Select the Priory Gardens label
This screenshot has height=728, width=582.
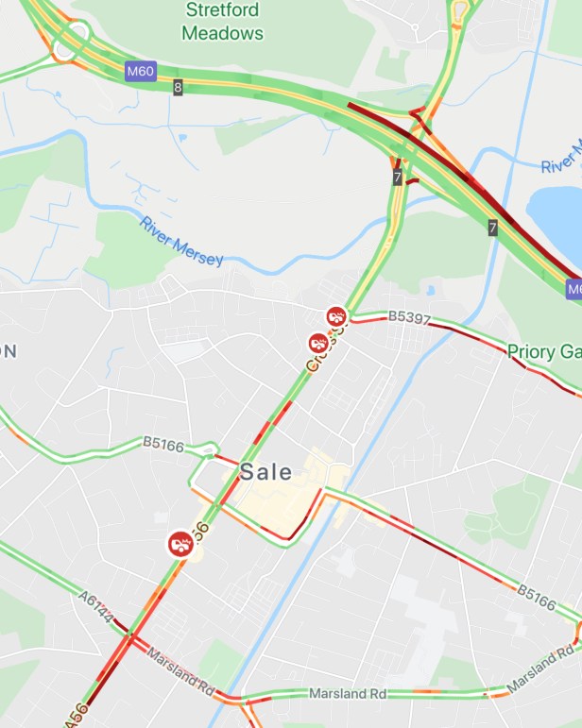pos(544,352)
